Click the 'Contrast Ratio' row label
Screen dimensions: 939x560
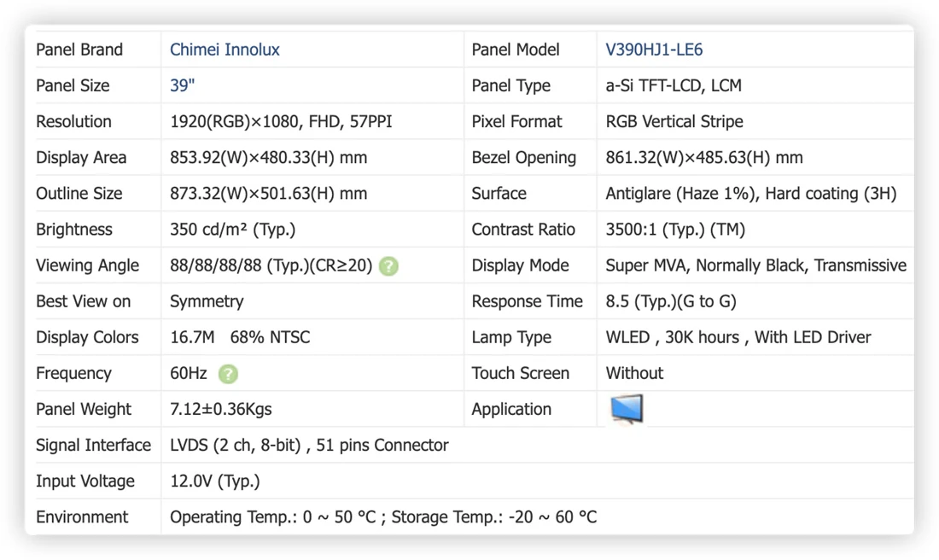tap(523, 230)
